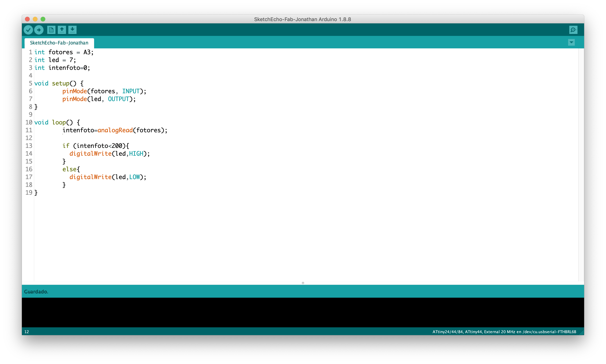Click line 3 'int intenfoto=0;'
Image resolution: width=606 pixels, height=364 pixels.
62,68
